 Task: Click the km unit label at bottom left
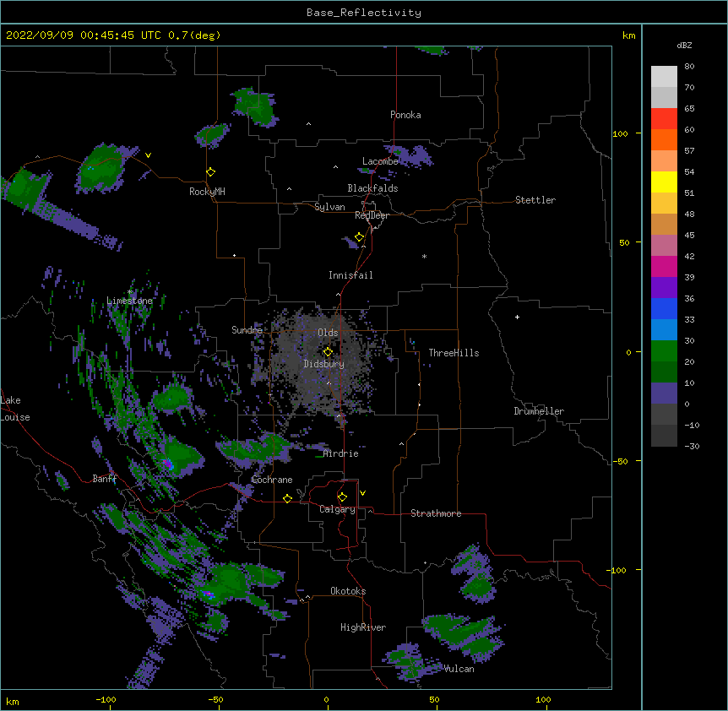(x=13, y=702)
